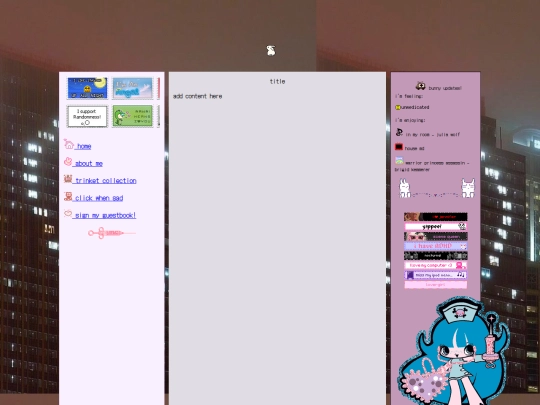The width and height of the screenshot is (540, 405).
Task: Click the I support Randomness! stamp
Action: 87,116
